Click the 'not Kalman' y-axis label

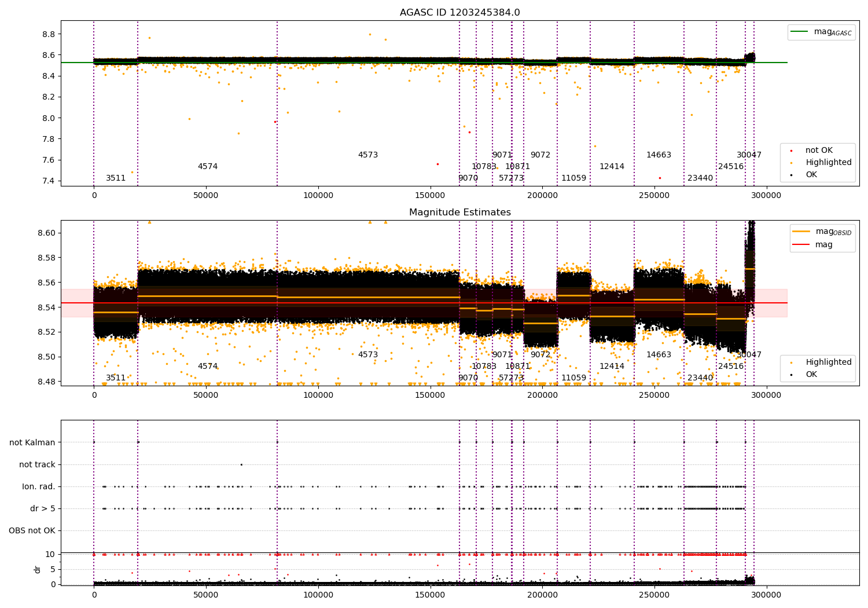[32, 442]
